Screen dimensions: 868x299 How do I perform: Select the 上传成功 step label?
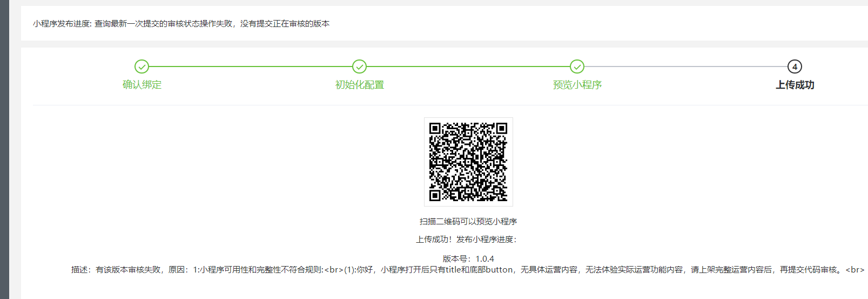[795, 85]
